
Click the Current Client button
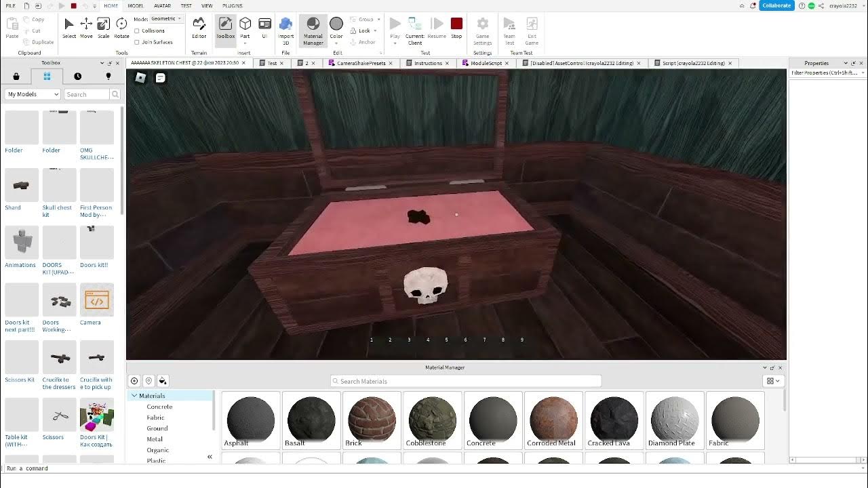[x=415, y=31]
